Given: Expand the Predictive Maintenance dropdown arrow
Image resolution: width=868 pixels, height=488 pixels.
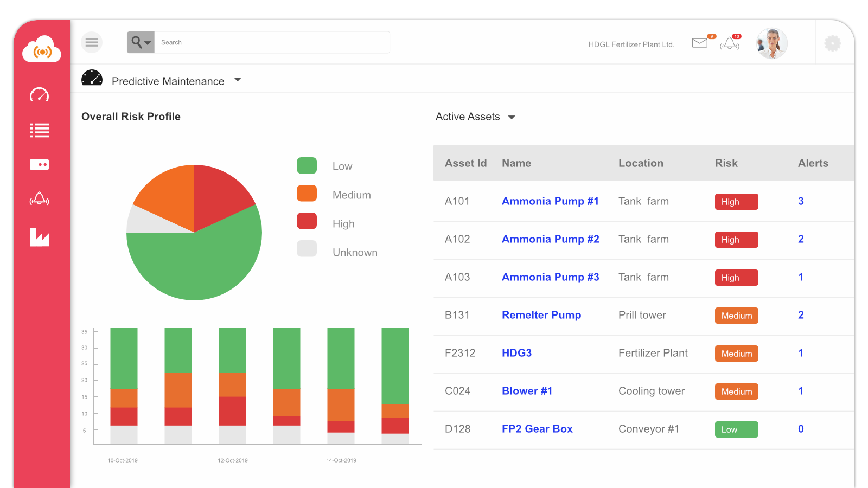Looking at the screenshot, I should [x=238, y=80].
